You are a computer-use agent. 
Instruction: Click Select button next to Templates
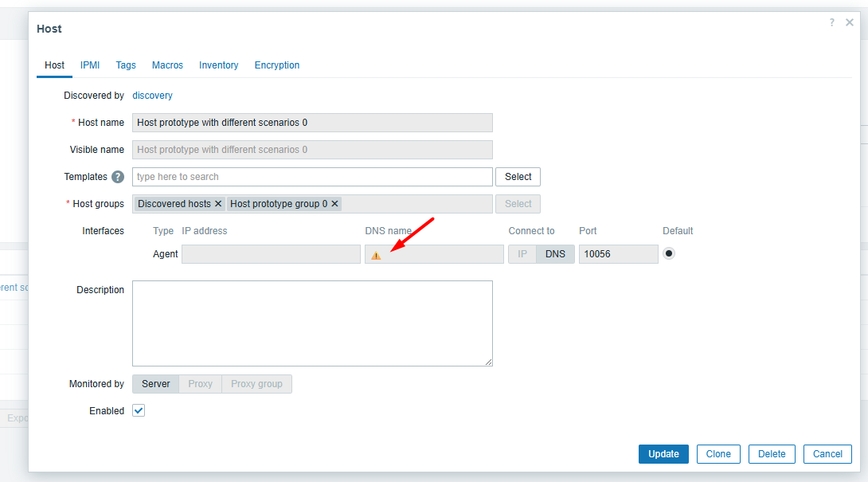[518, 177]
